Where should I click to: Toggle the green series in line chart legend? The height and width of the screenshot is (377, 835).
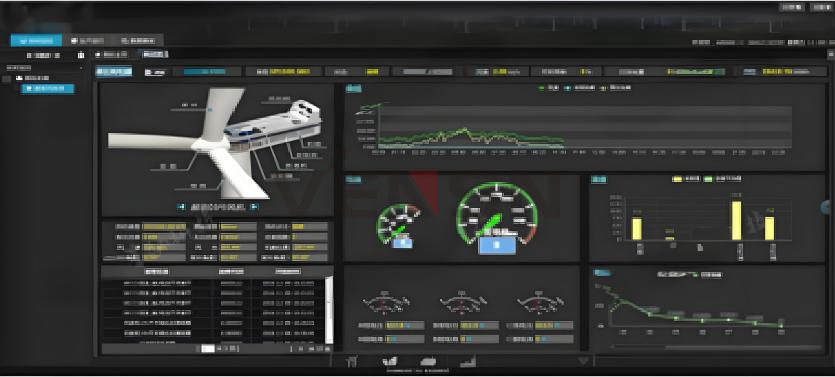point(549,88)
